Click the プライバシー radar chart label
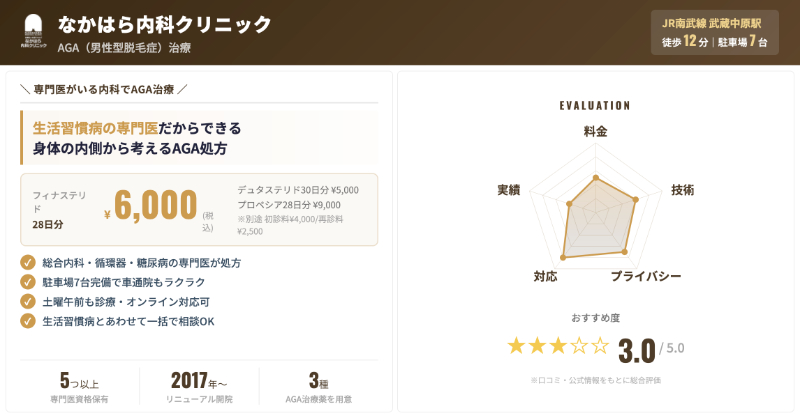The image size is (800, 418). (646, 276)
